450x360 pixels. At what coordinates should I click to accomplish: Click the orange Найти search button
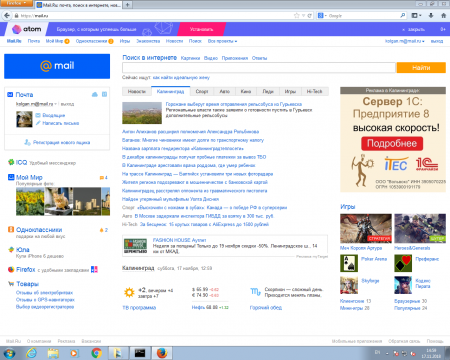coord(421,68)
